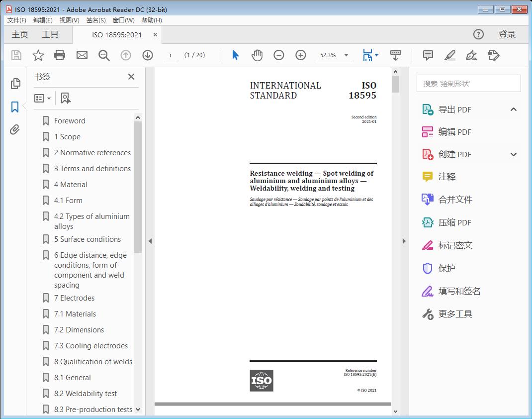Send file by email envelope icon
The height and width of the screenshot is (419, 532).
82,55
